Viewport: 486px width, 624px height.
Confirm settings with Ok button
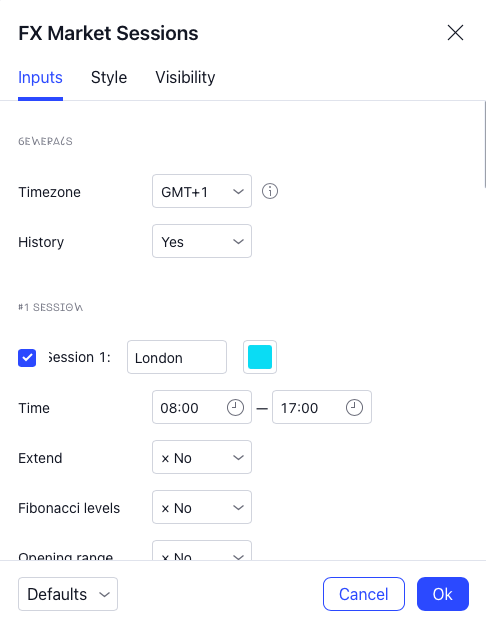tap(443, 594)
